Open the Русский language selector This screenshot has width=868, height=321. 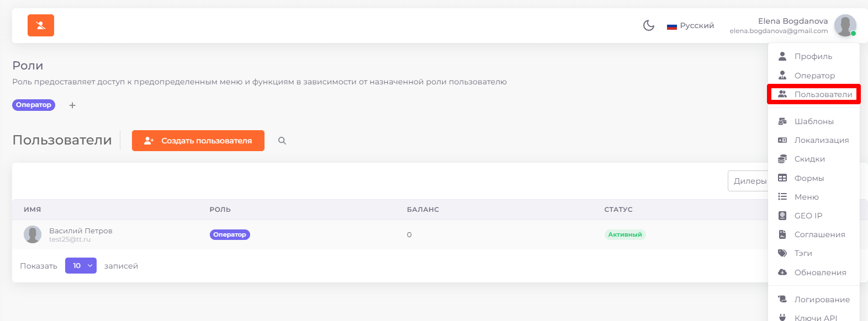point(690,25)
